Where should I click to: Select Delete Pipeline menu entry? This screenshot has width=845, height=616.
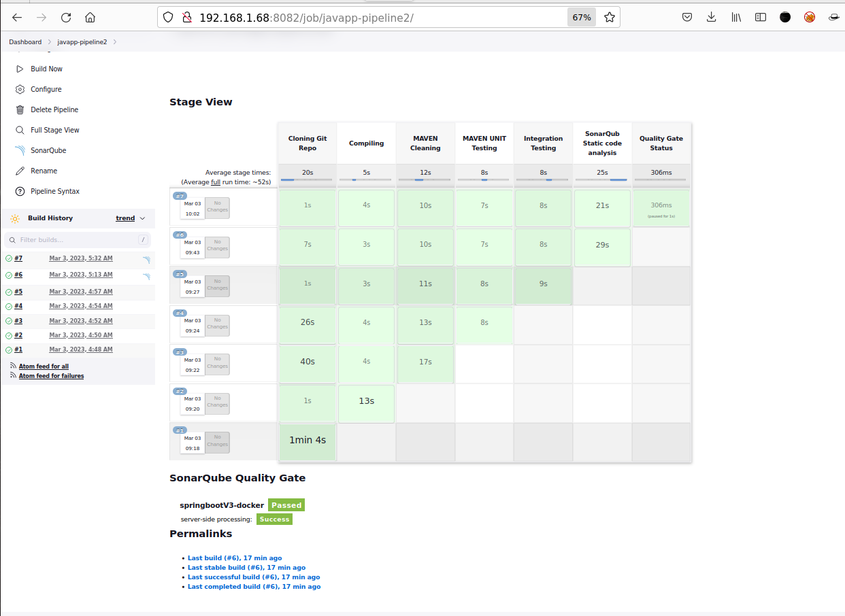point(54,109)
